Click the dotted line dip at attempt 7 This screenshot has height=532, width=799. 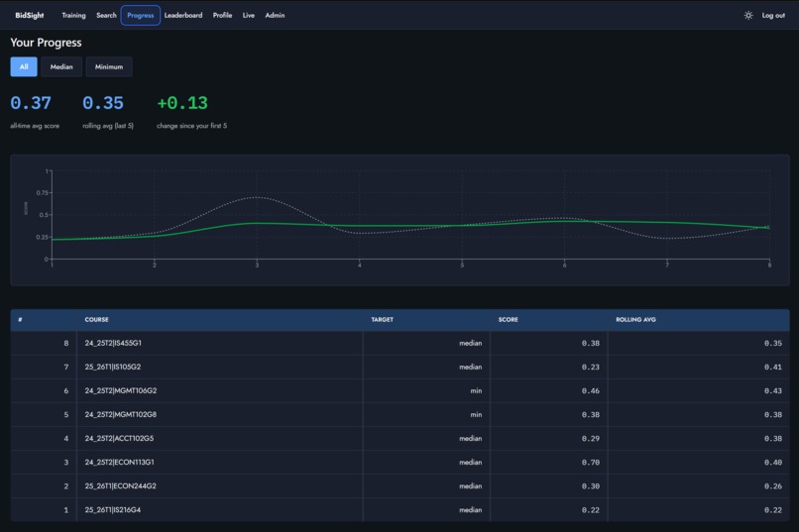pos(666,238)
